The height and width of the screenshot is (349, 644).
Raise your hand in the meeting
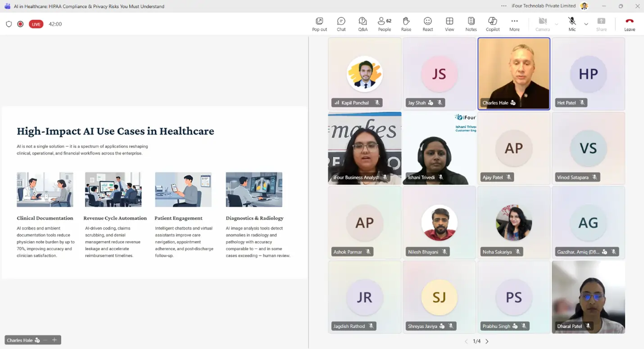click(x=406, y=24)
